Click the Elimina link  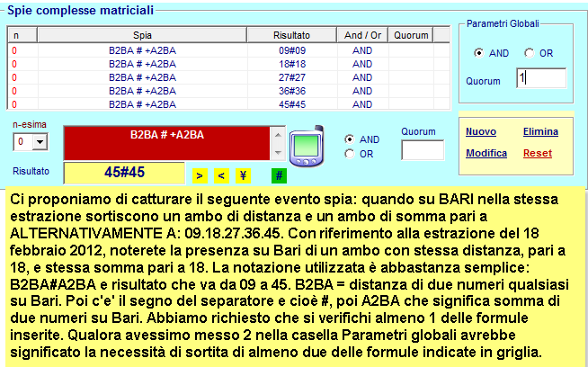click(540, 131)
